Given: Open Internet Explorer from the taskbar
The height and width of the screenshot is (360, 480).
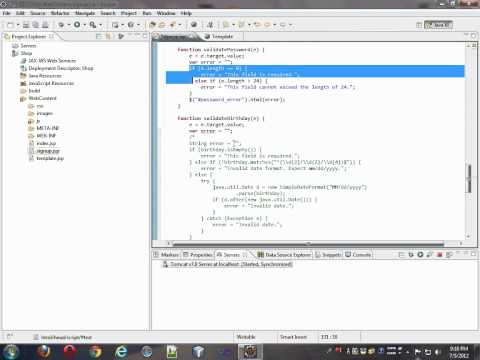Looking at the screenshot, I should (x=121, y=352).
